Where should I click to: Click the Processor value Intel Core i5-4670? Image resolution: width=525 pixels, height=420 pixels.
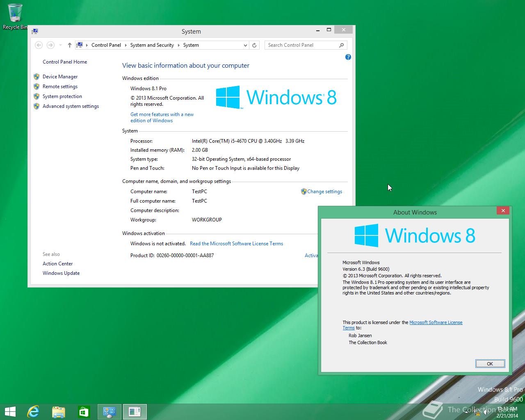[x=248, y=141]
